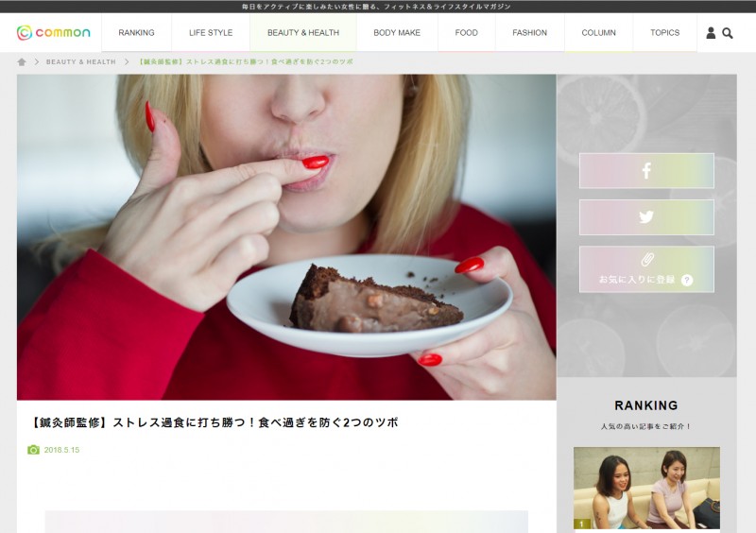Image resolution: width=756 pixels, height=533 pixels.
Task: Select BEAUTY & HEALTH in navigation bar
Action: point(303,33)
